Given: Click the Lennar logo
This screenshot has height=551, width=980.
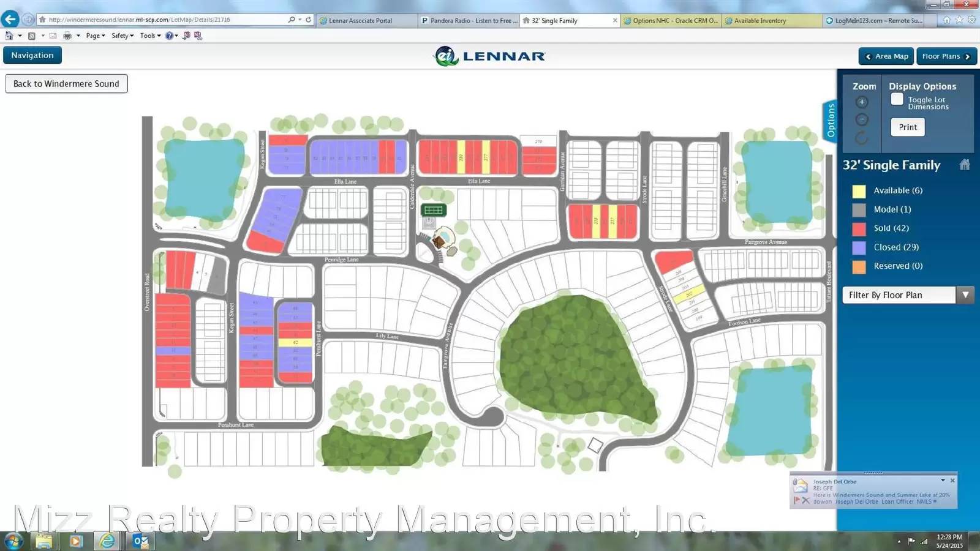Looking at the screenshot, I should pos(489,56).
